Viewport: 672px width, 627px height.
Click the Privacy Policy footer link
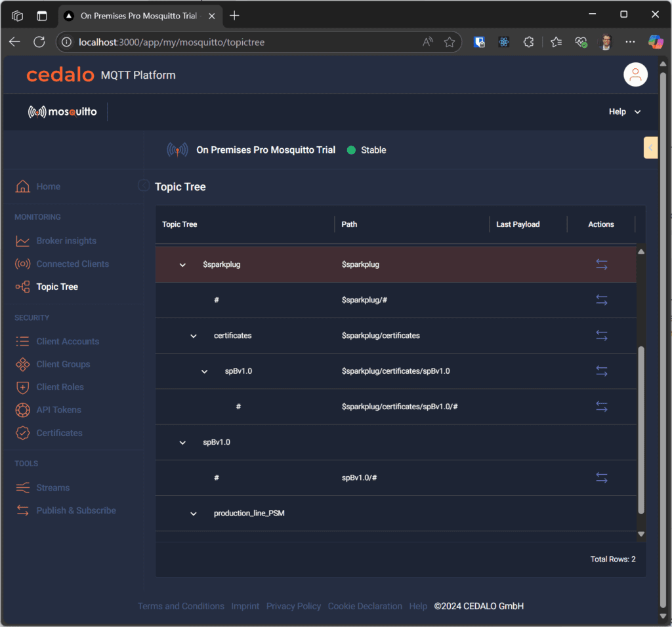[293, 606]
